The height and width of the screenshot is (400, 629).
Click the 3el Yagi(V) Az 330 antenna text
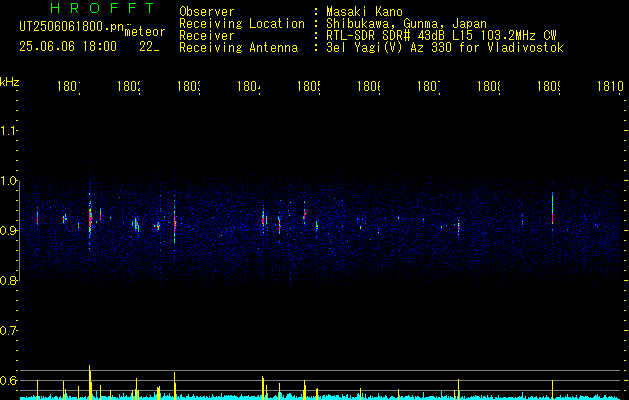click(x=445, y=48)
